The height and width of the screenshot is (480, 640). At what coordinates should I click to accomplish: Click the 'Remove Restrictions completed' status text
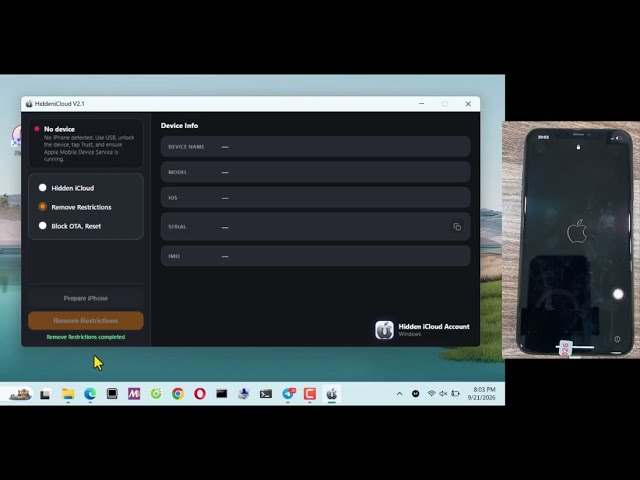pyautogui.click(x=86, y=337)
